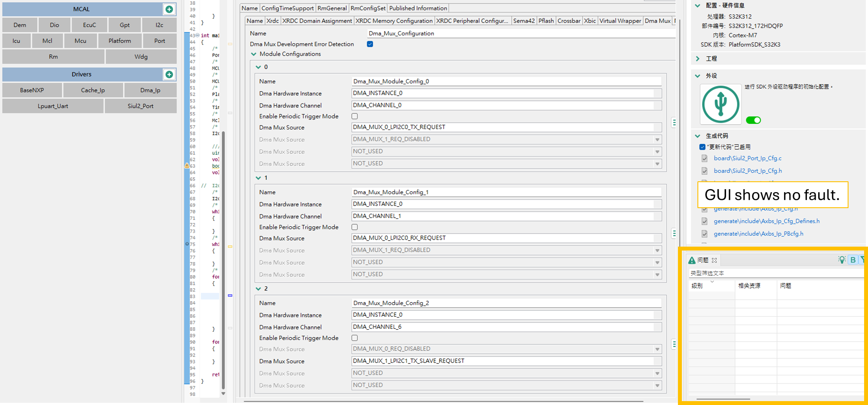Click the lightbulb icon in the Problems panel

tap(842, 260)
